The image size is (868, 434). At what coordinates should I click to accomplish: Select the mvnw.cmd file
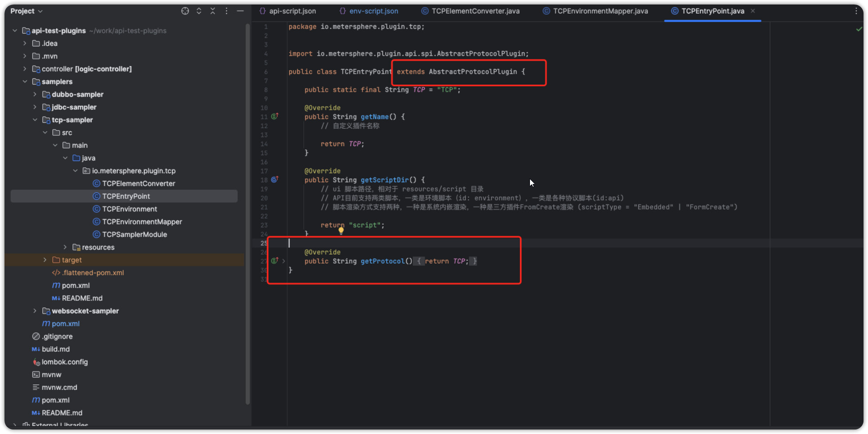click(54, 387)
